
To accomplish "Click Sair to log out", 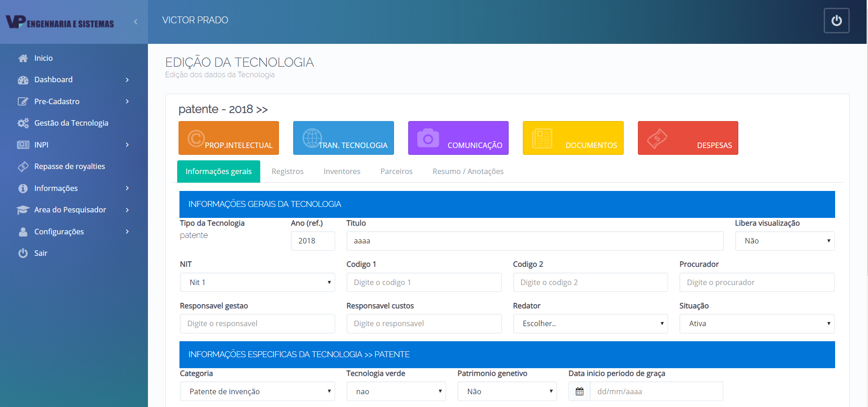I will pos(41,253).
